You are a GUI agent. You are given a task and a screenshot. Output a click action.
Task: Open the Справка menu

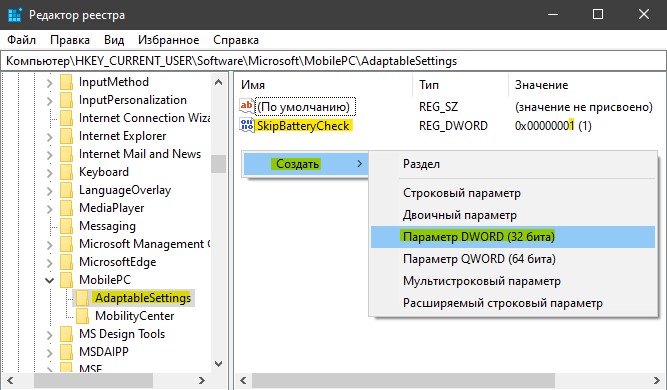pyautogui.click(x=236, y=40)
